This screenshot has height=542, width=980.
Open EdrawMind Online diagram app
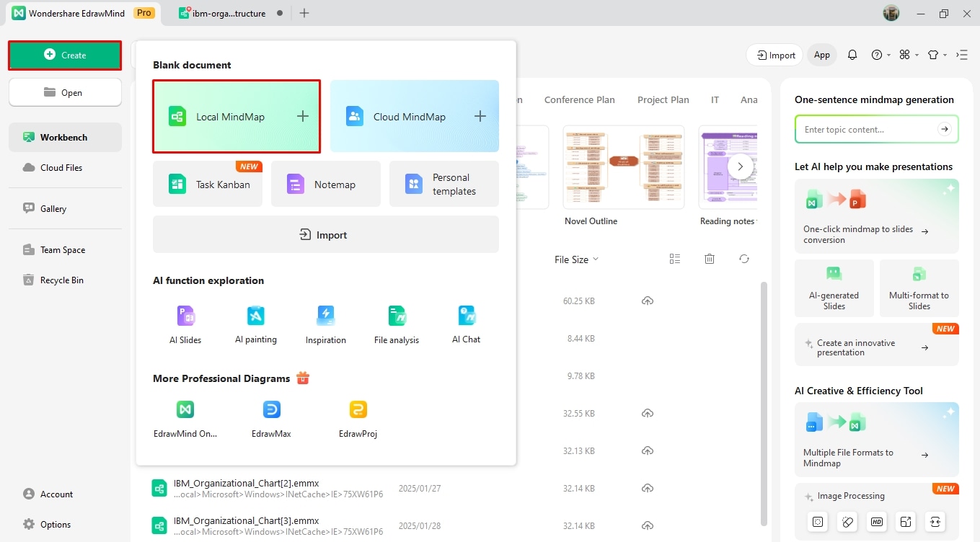coord(185,419)
